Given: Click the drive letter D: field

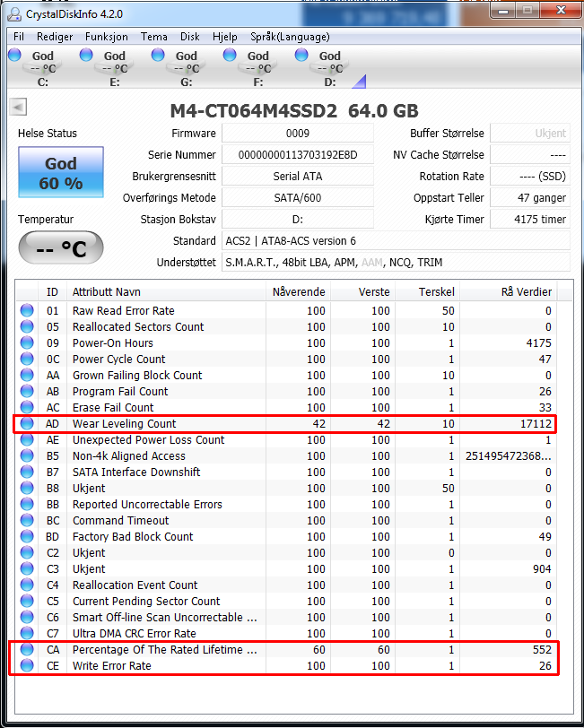Looking at the screenshot, I should point(298,219).
